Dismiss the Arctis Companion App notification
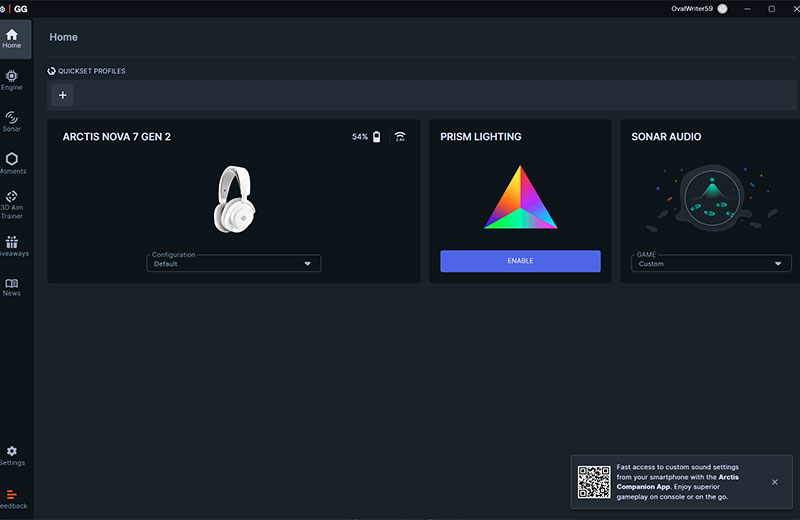This screenshot has width=800, height=520. point(774,482)
